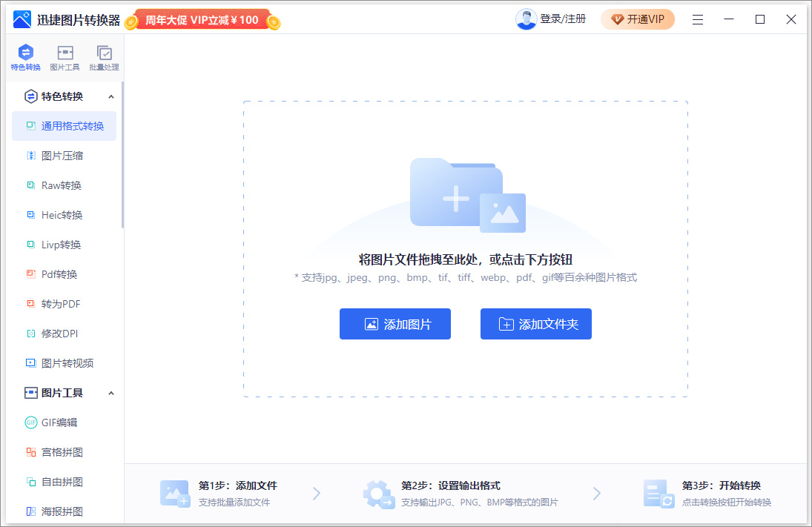Open the 周年大促 VIP promotion banner
Screen dimensions: 812x527
point(202,19)
